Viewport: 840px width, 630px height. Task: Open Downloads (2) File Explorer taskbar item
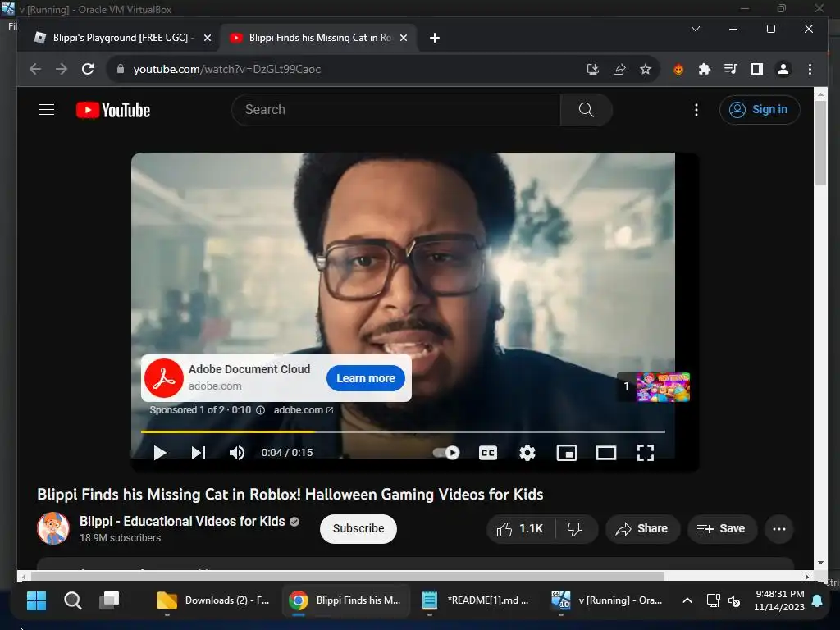pos(214,600)
